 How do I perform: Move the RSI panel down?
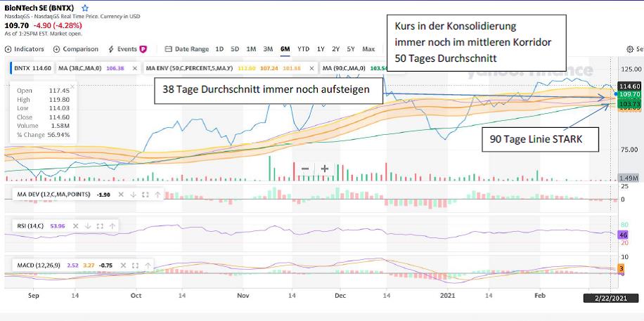(88, 225)
